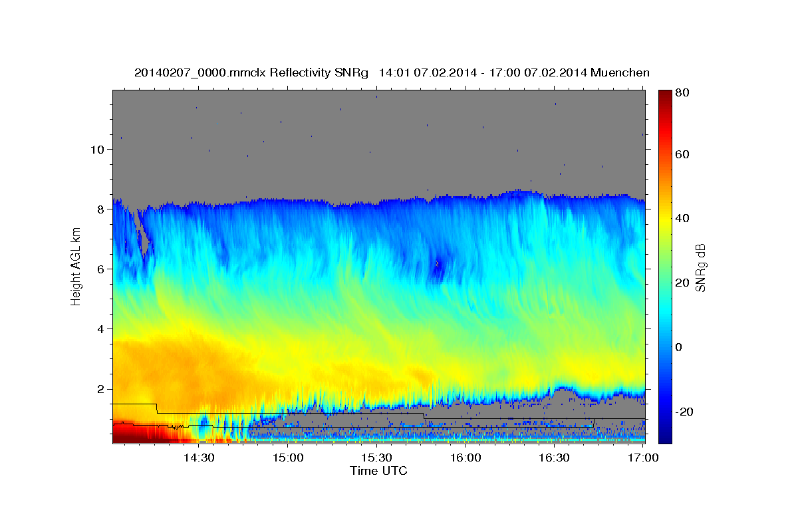The height and width of the screenshot is (532, 798).
Task: Select the '15:00' time axis label
Action: (x=288, y=458)
